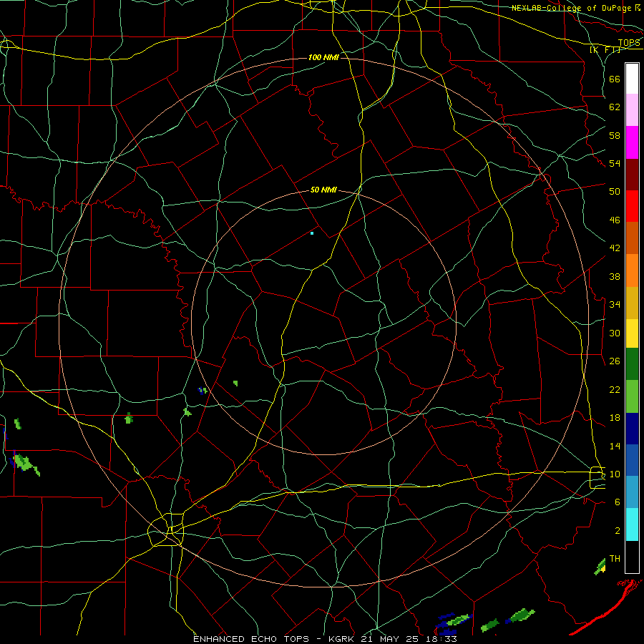Click the "KGRK" station ID in footer
Image resolution: width=644 pixels, height=644 pixels.
click(341, 639)
